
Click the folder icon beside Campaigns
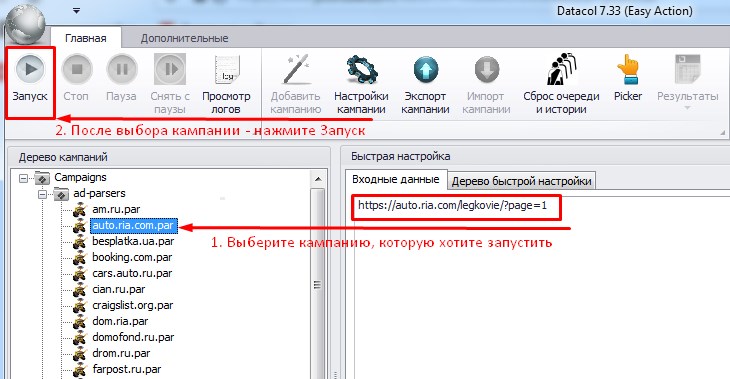click(42, 178)
